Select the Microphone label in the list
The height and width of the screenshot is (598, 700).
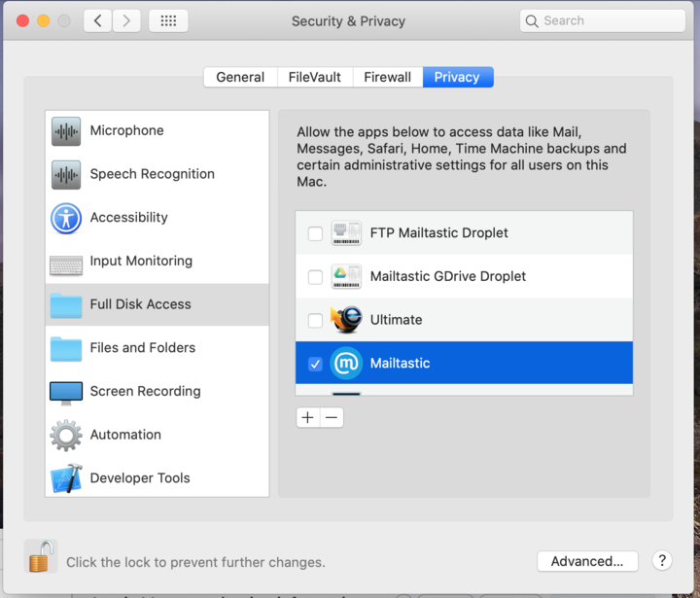(126, 130)
